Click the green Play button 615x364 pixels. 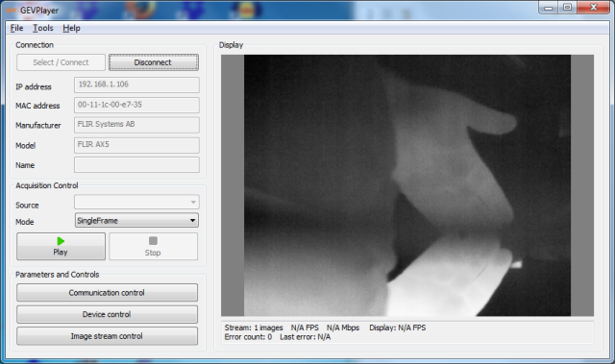[x=61, y=247]
